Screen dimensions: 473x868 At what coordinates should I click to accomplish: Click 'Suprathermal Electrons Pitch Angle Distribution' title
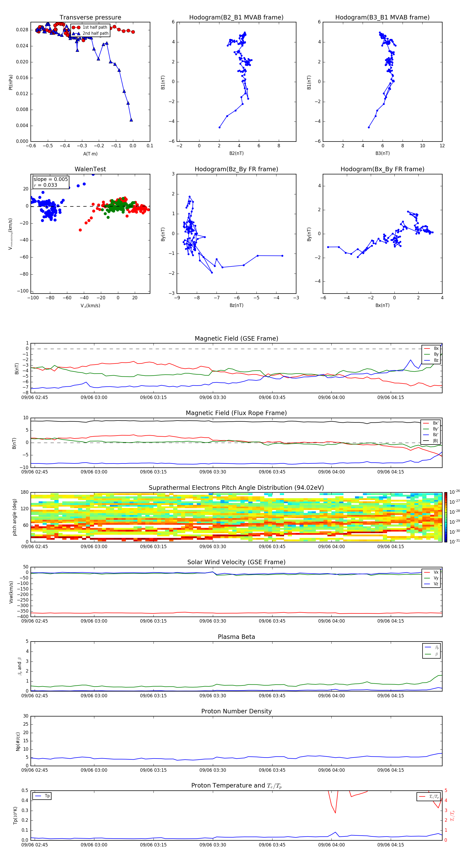pyautogui.click(x=236, y=488)
